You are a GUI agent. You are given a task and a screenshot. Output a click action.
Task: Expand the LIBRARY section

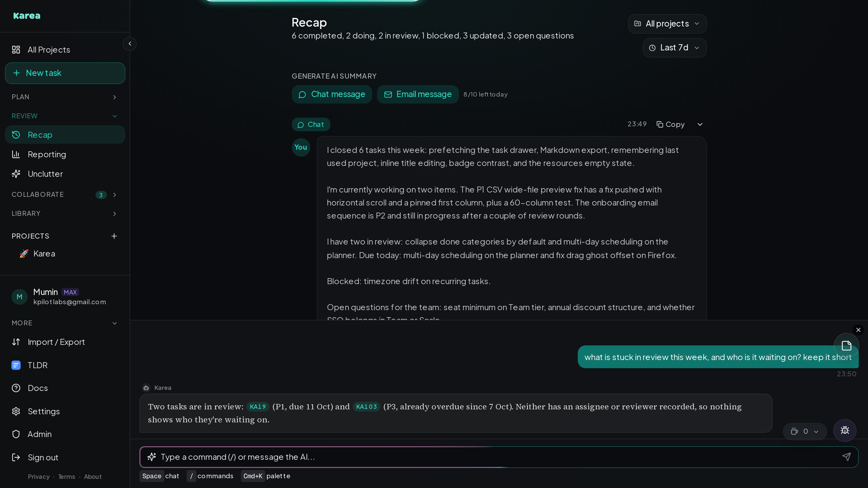[65, 214]
